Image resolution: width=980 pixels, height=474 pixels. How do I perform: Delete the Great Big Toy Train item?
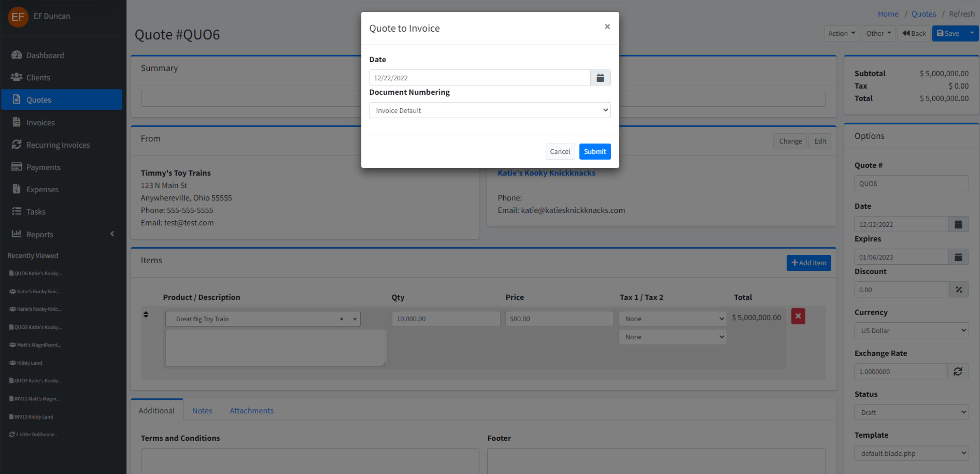click(798, 316)
